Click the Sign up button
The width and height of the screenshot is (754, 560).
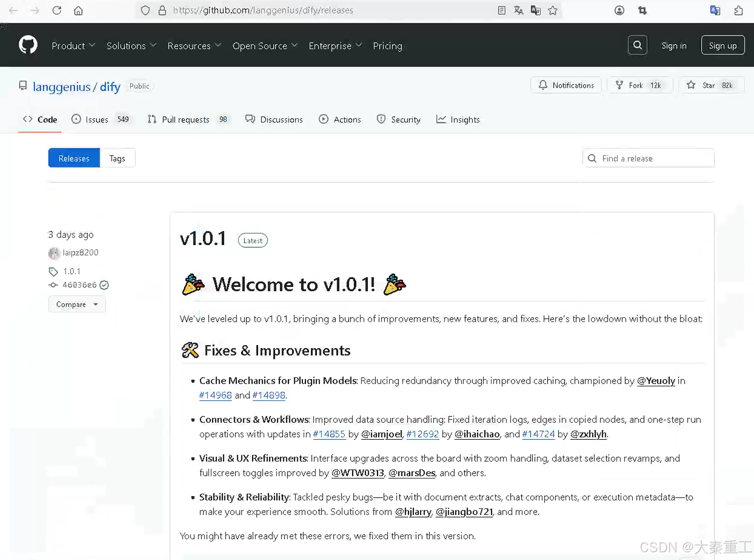click(723, 45)
